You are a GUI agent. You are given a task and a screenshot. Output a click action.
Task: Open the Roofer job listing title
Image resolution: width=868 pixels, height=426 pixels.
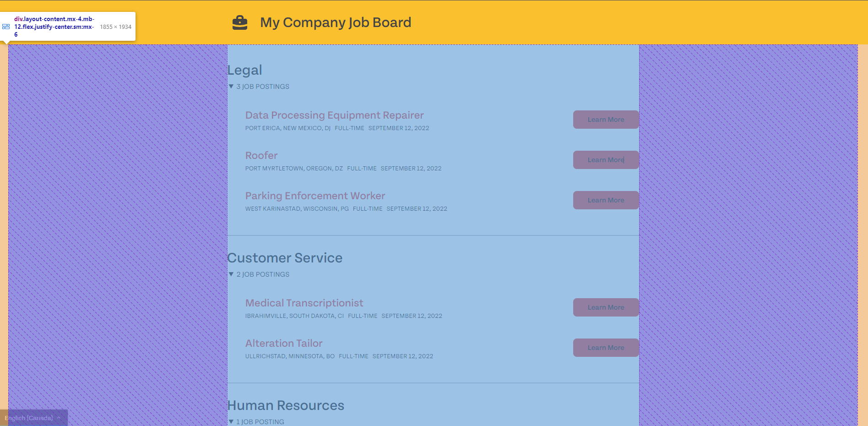pos(261,156)
